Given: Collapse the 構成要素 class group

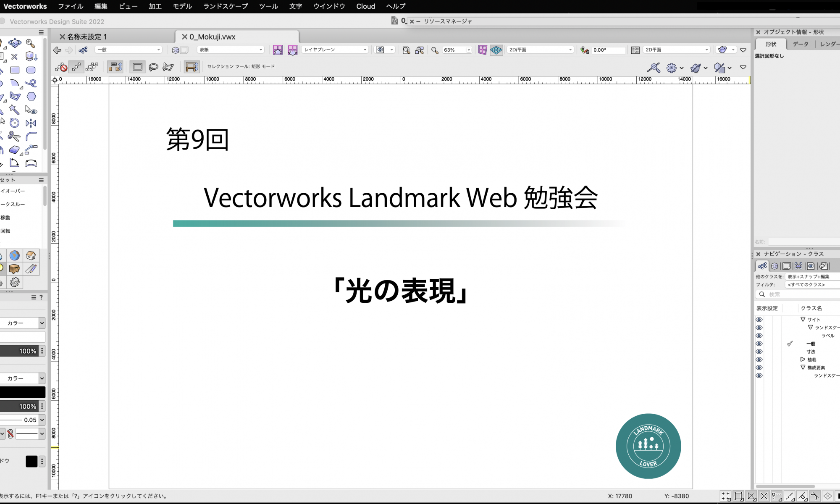Looking at the screenshot, I should [x=803, y=367].
